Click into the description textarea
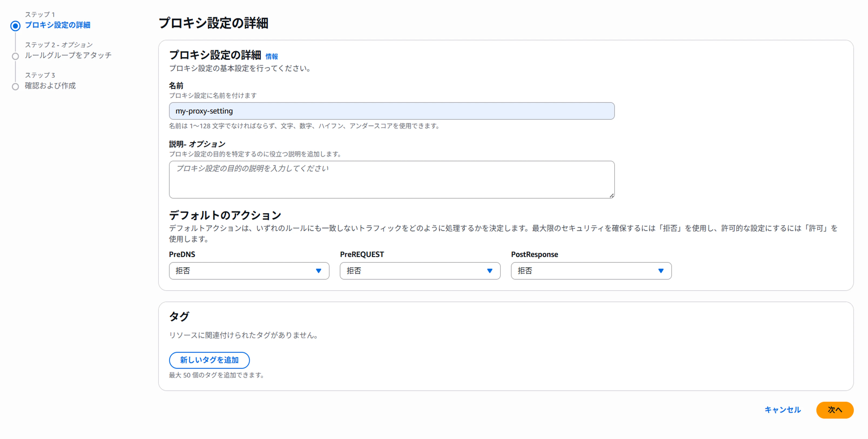Image resolution: width=868 pixels, height=439 pixels. tap(391, 179)
